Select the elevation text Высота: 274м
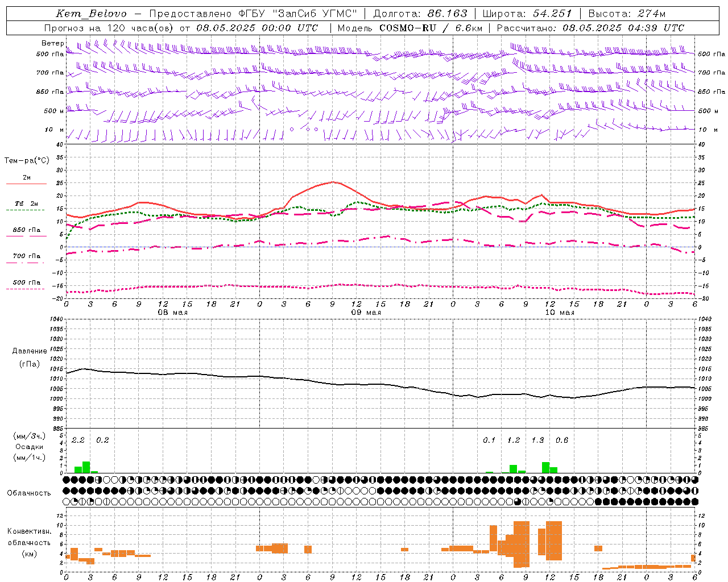 627,14
